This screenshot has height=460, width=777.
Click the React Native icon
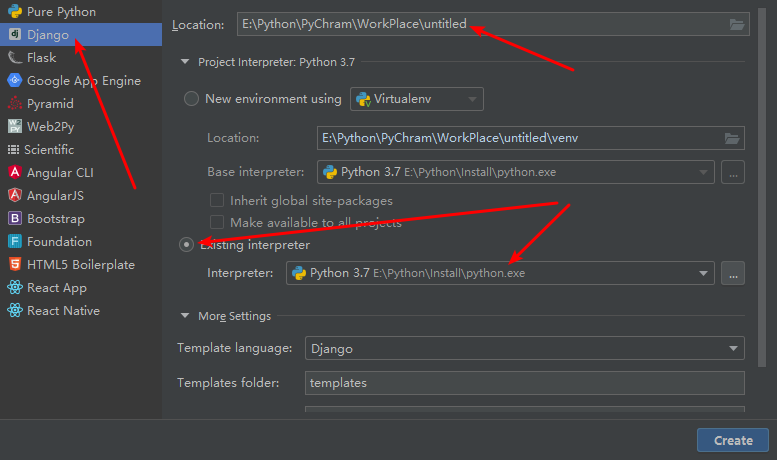tap(15, 310)
